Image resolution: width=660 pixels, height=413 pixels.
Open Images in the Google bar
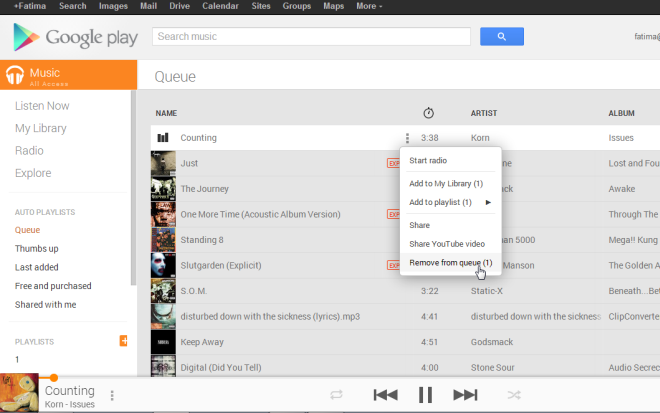tap(113, 6)
